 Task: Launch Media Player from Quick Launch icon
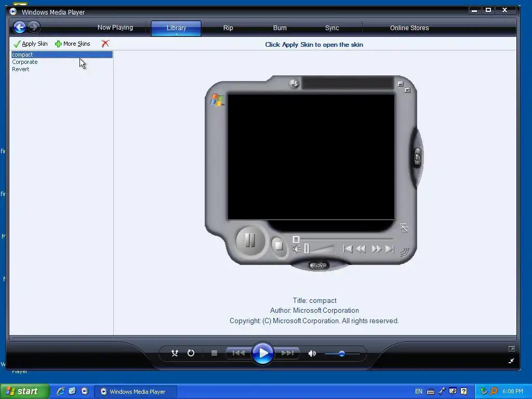point(85,391)
